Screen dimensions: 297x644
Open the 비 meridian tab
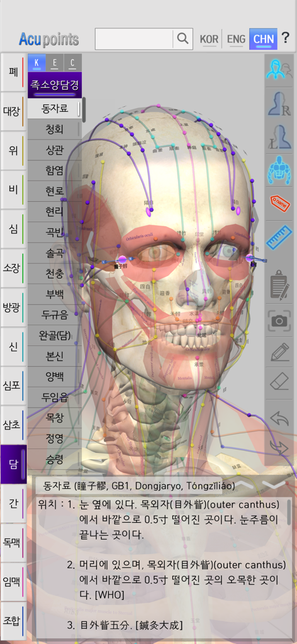pyautogui.click(x=13, y=190)
